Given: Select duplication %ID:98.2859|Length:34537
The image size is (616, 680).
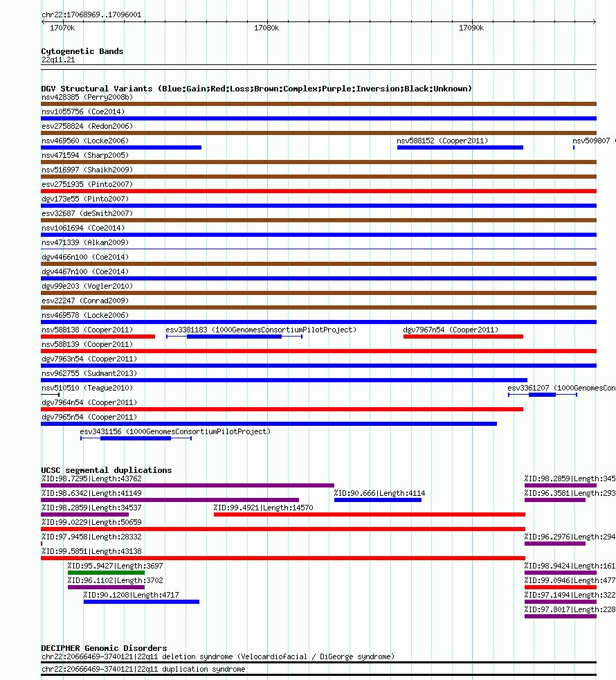Looking at the screenshot, I should pyautogui.click(x=85, y=515).
